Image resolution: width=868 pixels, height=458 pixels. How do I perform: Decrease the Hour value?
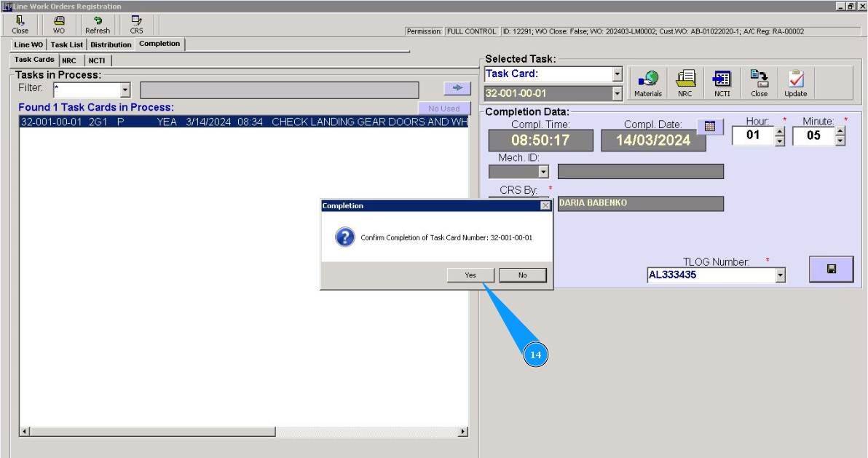tap(779, 141)
